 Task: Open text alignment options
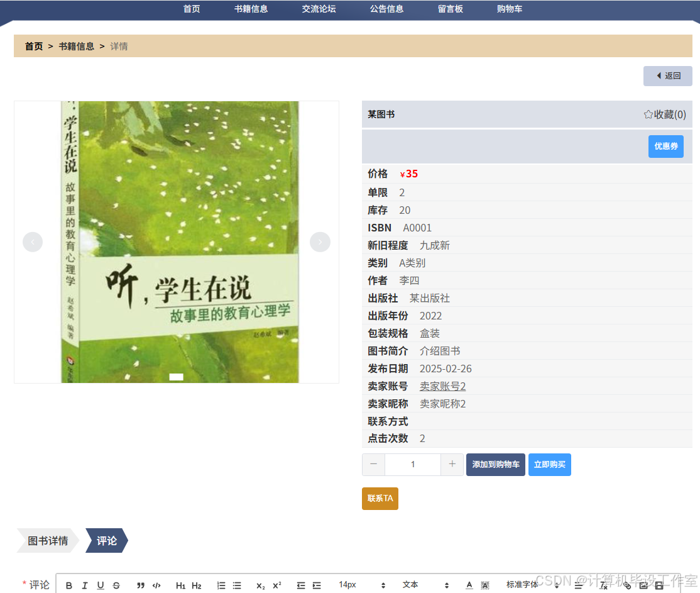(x=579, y=585)
